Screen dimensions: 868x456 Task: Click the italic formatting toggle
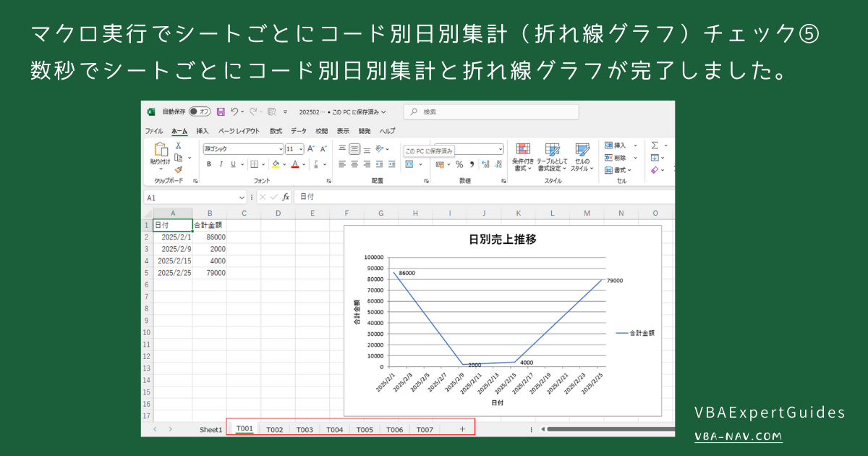[221, 164]
